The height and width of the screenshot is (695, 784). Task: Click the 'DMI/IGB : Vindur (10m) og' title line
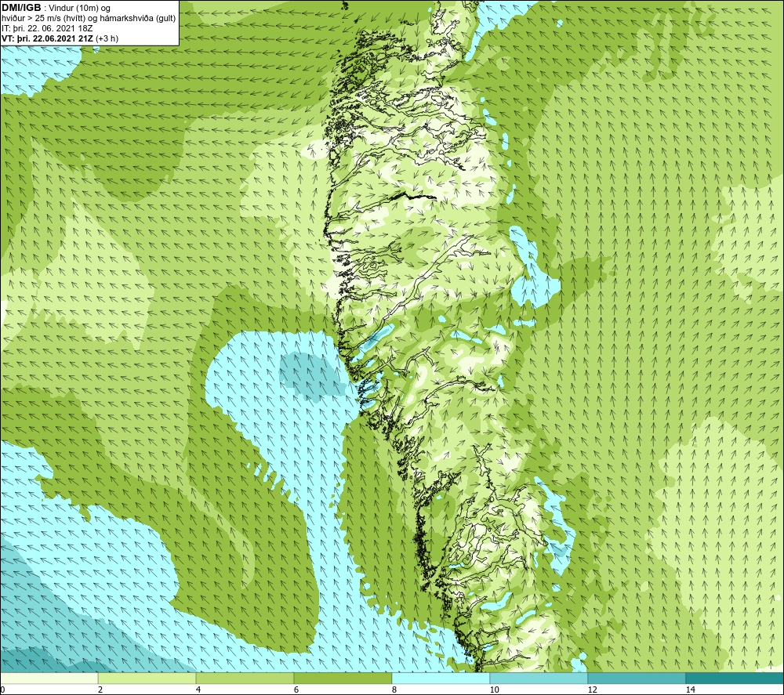click(x=56, y=8)
